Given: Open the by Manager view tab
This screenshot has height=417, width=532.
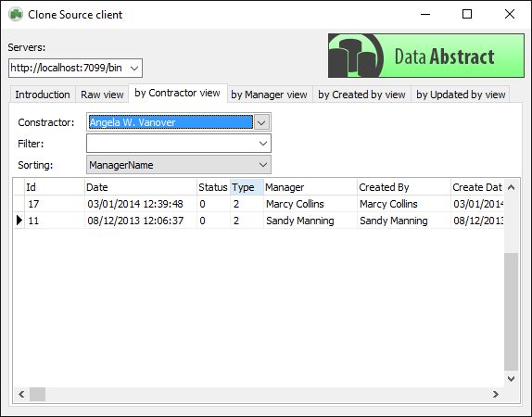Looking at the screenshot, I should [269, 95].
